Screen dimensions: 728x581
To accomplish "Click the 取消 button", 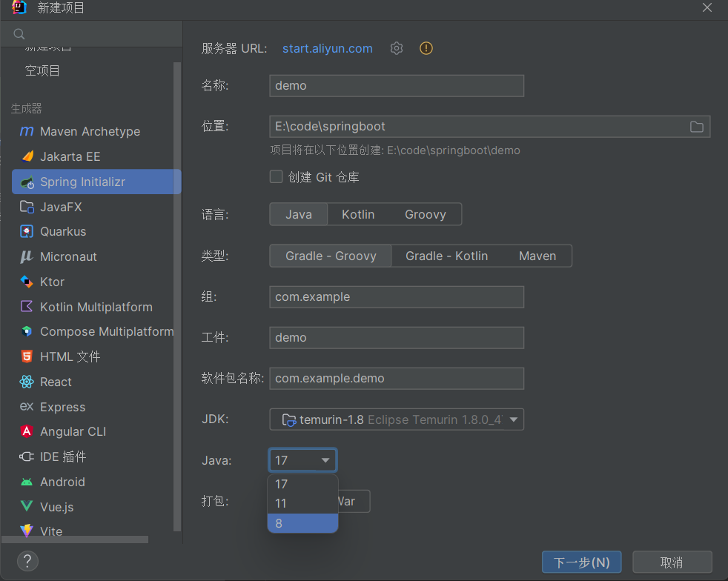I will click(672, 562).
